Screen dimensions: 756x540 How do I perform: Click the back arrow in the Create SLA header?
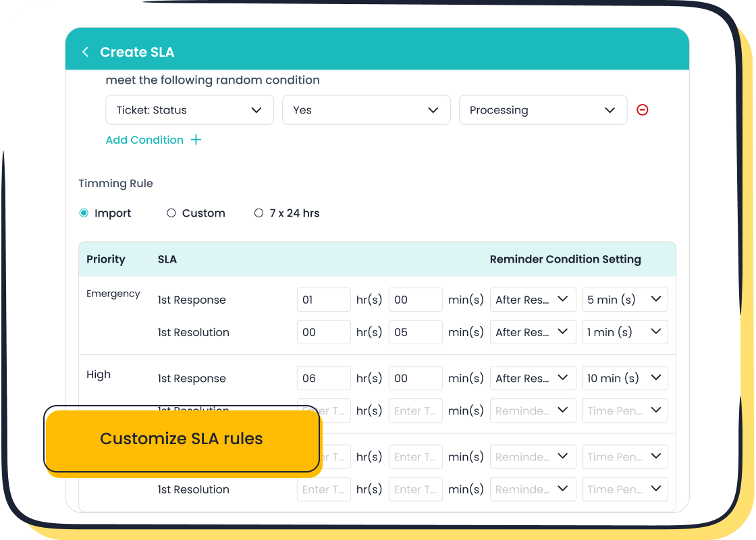point(85,51)
